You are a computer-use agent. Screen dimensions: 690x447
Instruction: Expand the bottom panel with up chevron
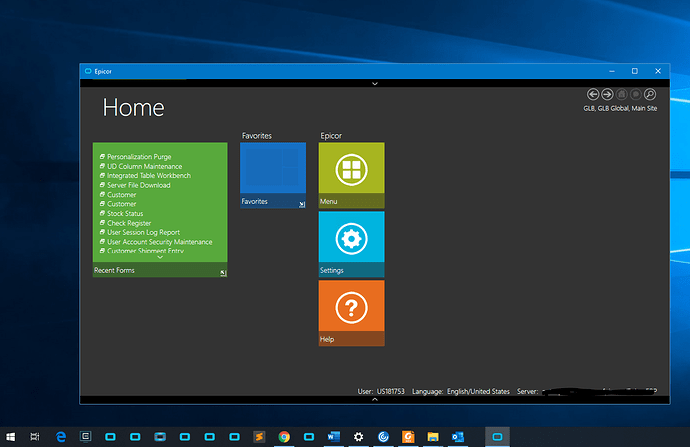(x=375, y=399)
